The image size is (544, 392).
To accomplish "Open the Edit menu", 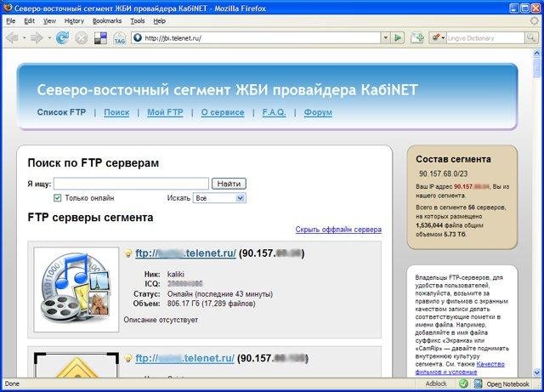I will click(29, 20).
